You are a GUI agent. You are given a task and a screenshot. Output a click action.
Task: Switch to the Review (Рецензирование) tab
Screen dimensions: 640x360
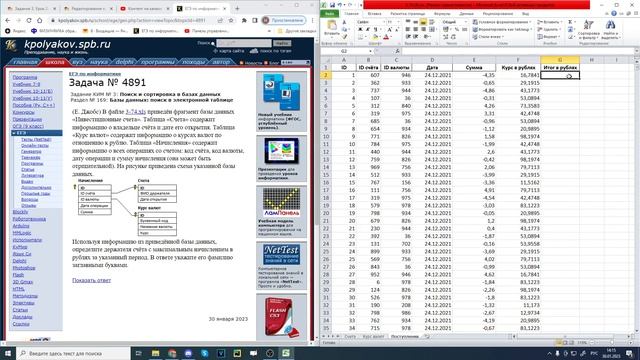tap(497, 13)
